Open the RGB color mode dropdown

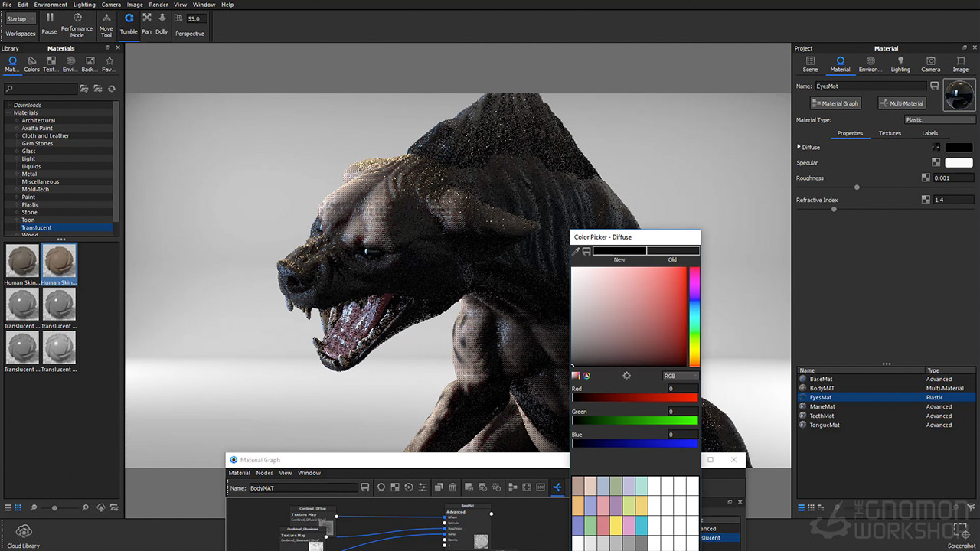681,376
